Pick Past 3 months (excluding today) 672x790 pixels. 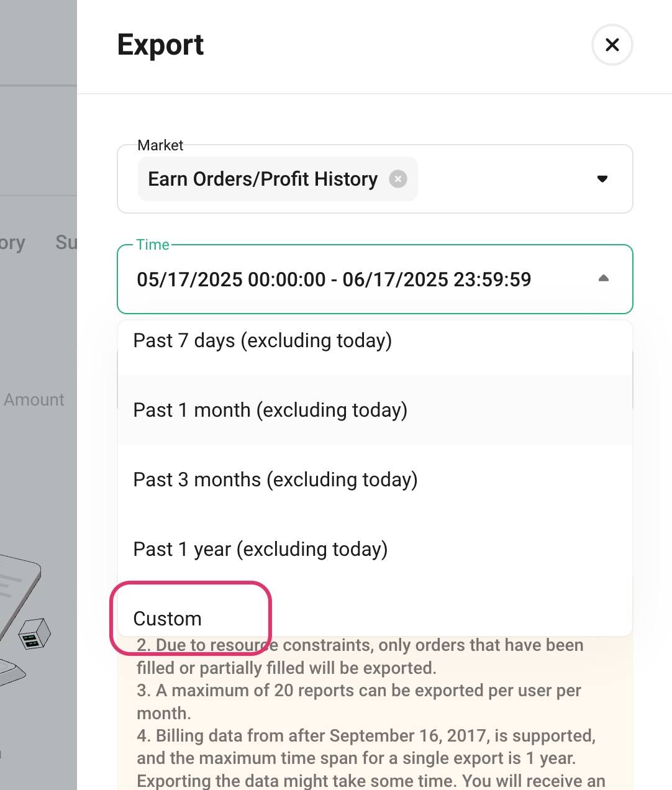coord(375,479)
